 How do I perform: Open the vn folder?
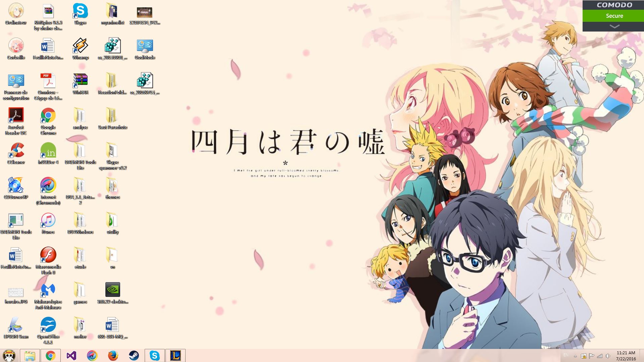pyautogui.click(x=112, y=258)
